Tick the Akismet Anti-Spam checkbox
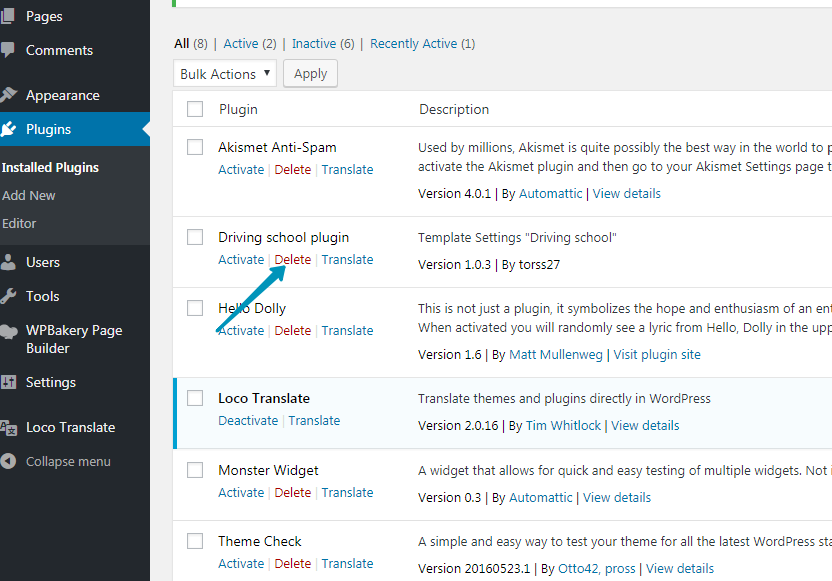The image size is (832, 581). coord(195,147)
